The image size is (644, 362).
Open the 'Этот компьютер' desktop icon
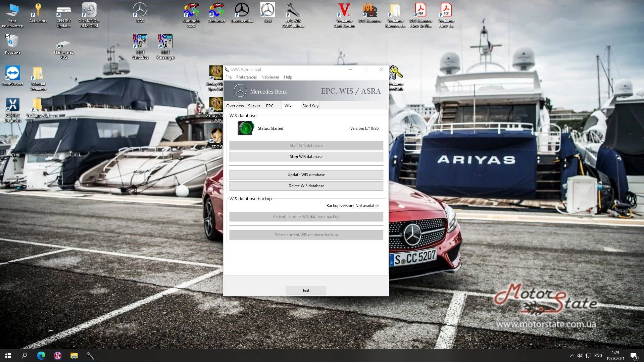12,15
